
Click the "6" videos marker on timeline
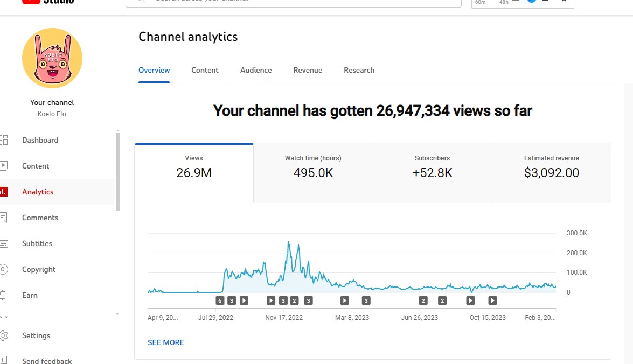(219, 300)
